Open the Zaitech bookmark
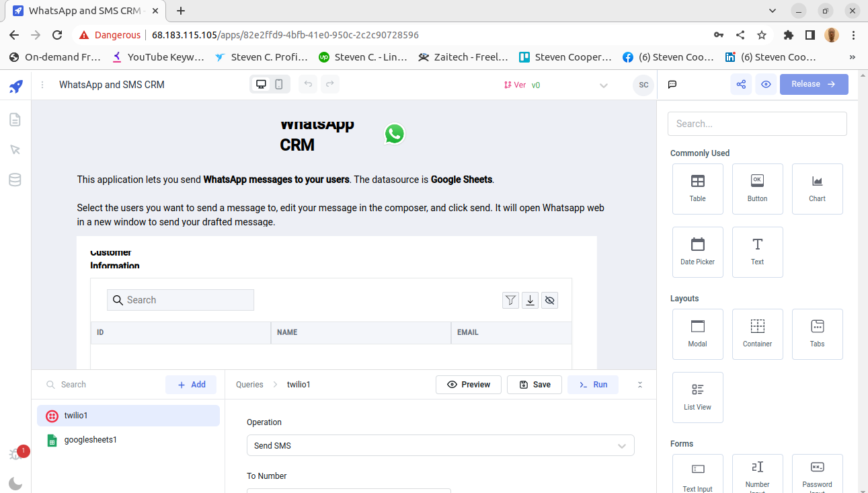868x493 pixels. [463, 57]
